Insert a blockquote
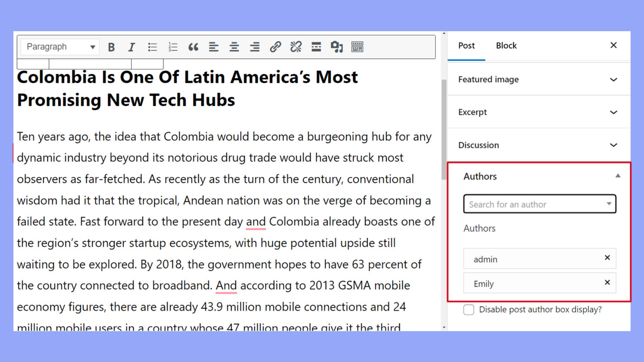This screenshot has height=362, width=644. pyautogui.click(x=193, y=46)
